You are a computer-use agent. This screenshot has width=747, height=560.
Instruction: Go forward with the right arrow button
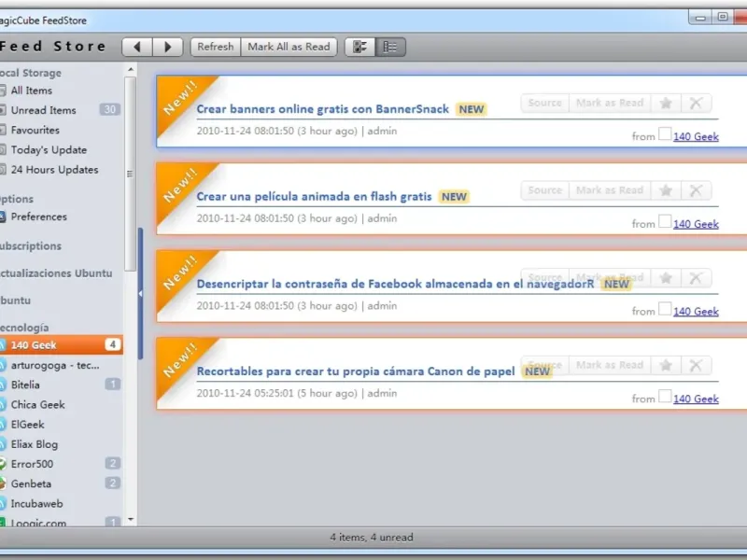[x=168, y=47]
